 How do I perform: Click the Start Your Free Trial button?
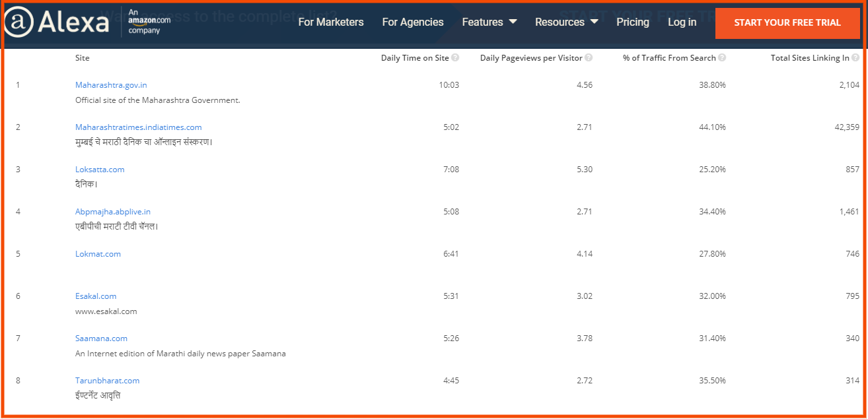pyautogui.click(x=787, y=22)
